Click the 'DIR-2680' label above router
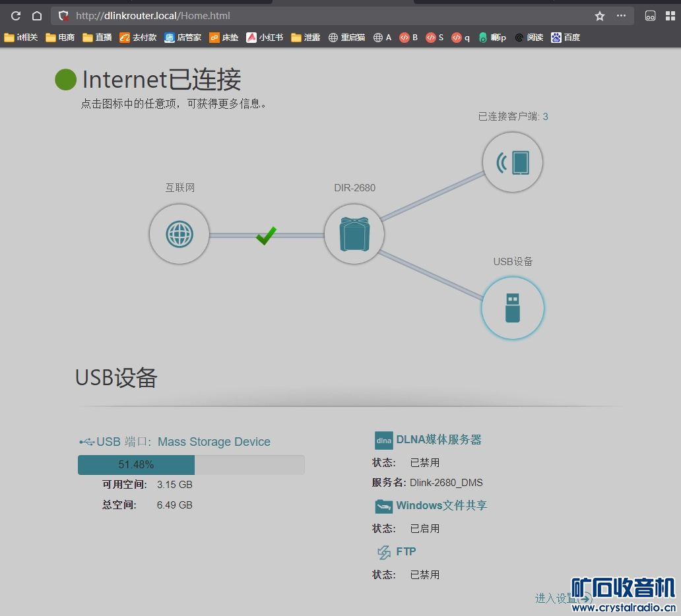 click(354, 188)
